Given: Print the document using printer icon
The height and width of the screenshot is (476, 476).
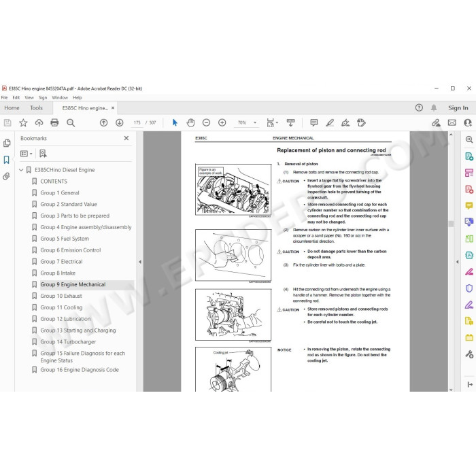Looking at the screenshot, I should tap(54, 122).
